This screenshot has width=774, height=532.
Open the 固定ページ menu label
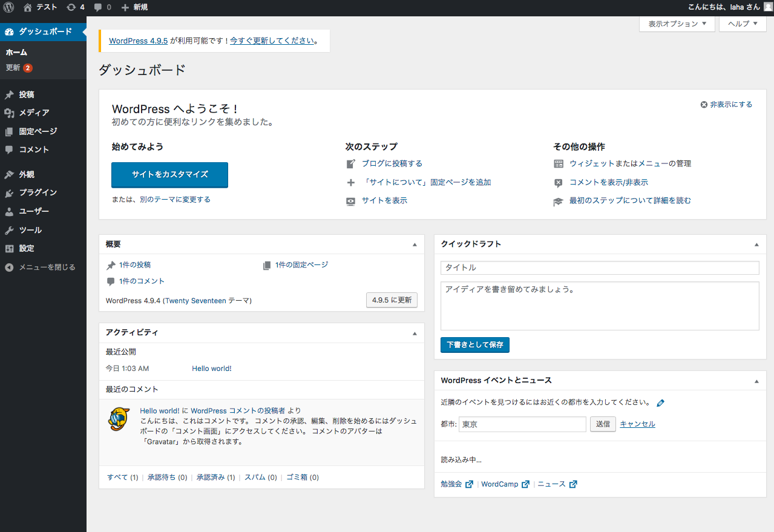[x=38, y=131]
